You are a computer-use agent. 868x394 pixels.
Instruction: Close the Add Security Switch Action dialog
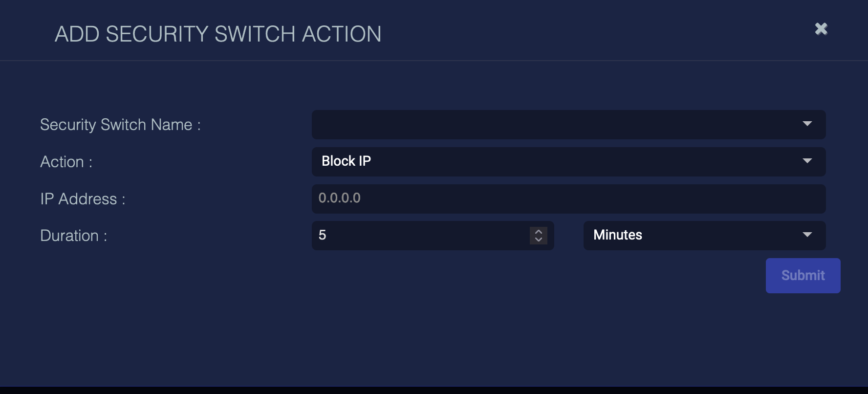point(821,29)
